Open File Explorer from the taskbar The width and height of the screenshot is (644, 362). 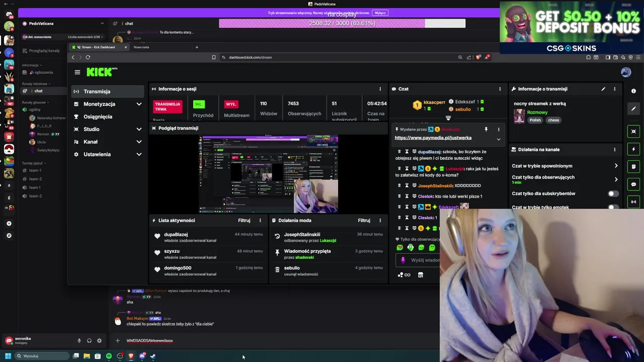[x=87, y=356]
